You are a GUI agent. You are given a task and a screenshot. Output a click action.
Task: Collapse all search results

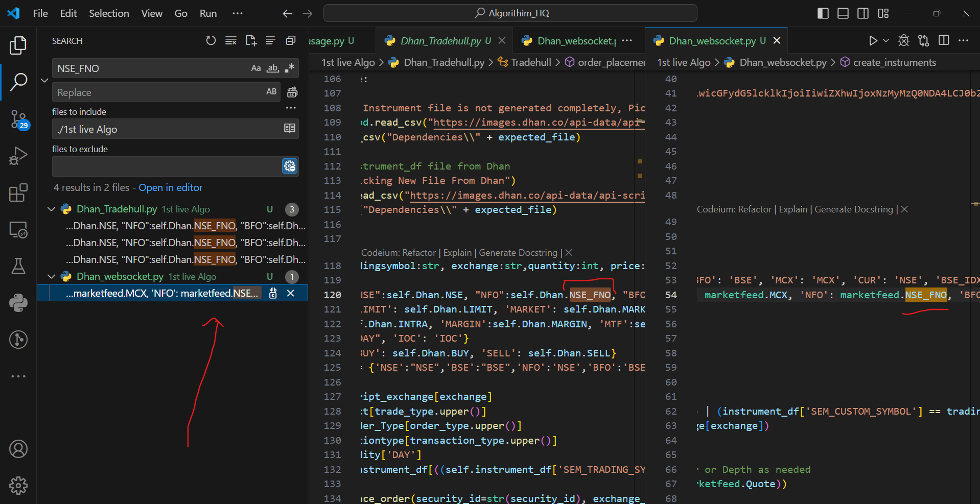tap(291, 40)
